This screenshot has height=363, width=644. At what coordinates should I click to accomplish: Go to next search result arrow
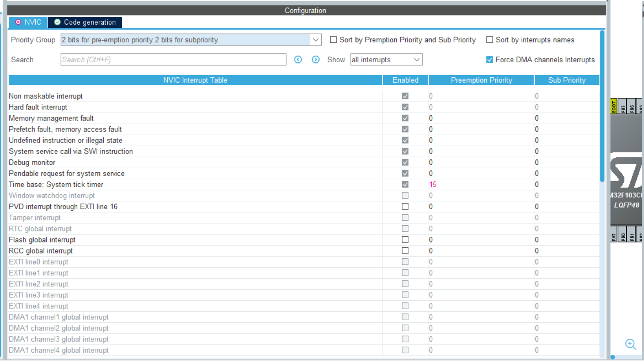316,60
